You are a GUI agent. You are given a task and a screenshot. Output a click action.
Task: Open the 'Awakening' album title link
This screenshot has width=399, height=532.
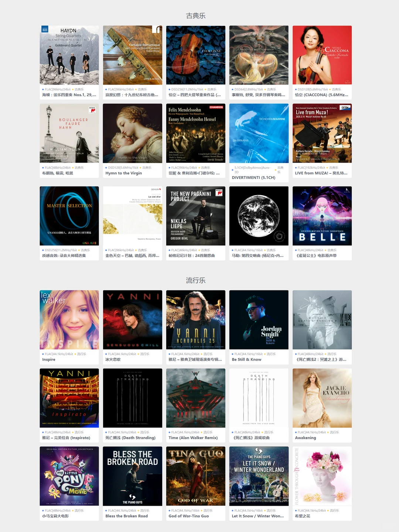click(306, 438)
